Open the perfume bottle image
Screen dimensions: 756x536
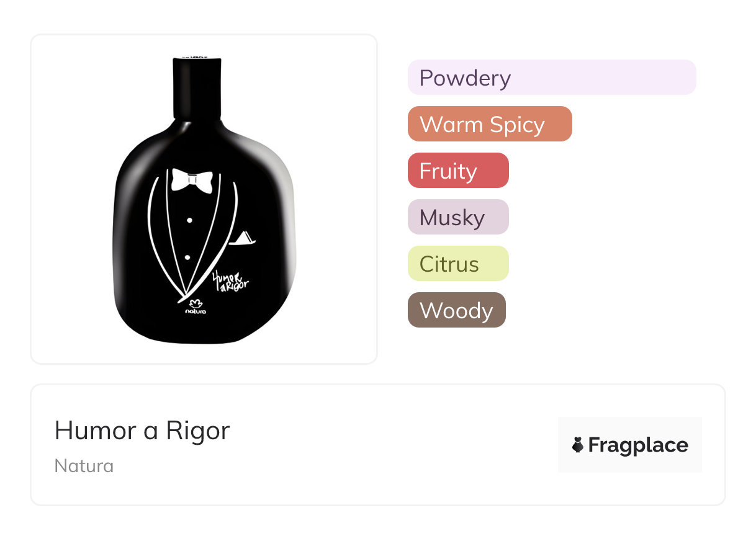coord(204,199)
